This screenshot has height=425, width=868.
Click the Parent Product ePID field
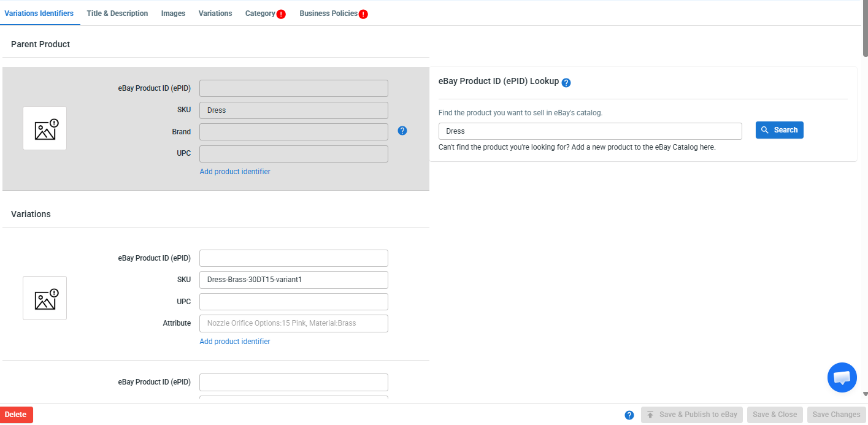point(294,88)
